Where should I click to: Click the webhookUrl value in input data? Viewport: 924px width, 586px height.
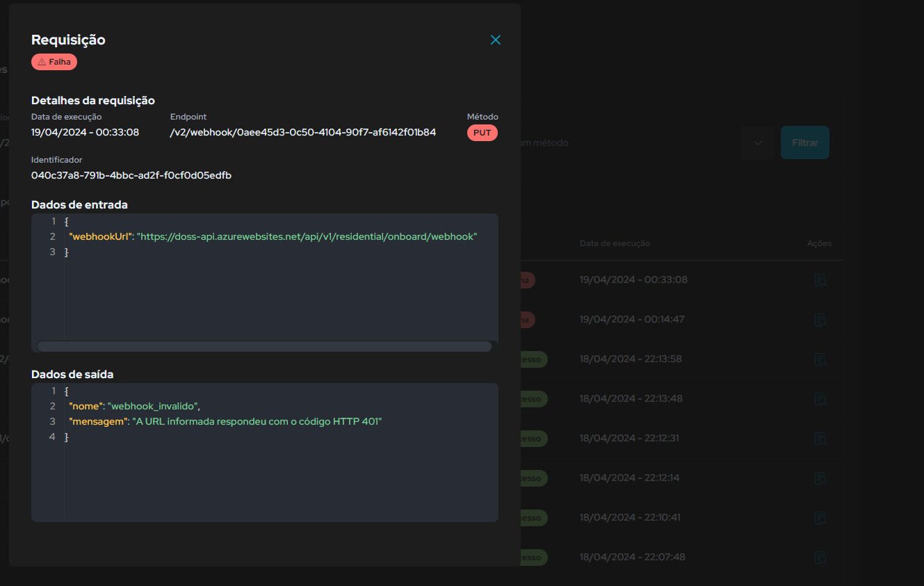307,236
